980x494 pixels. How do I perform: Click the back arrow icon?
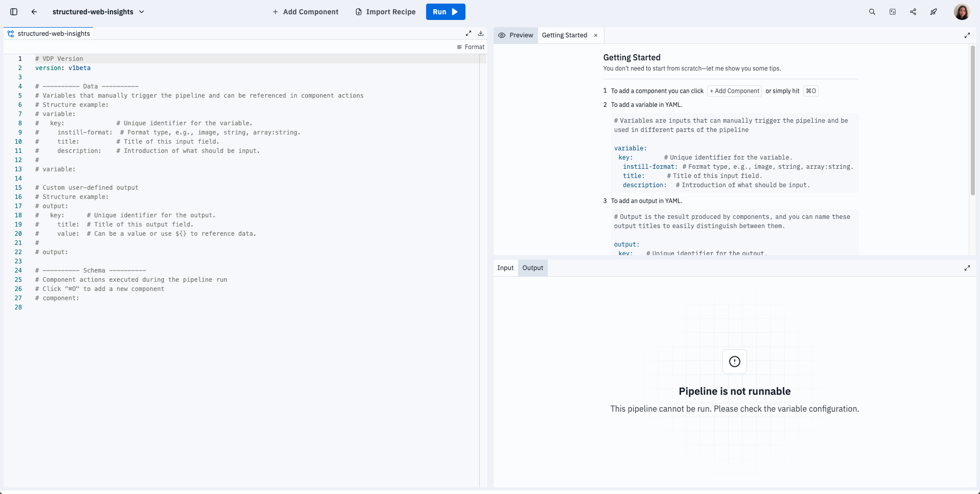pos(34,12)
